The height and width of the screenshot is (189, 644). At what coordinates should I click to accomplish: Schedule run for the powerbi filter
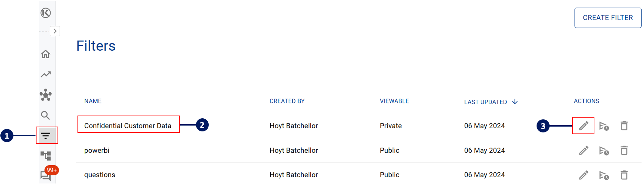(604, 150)
